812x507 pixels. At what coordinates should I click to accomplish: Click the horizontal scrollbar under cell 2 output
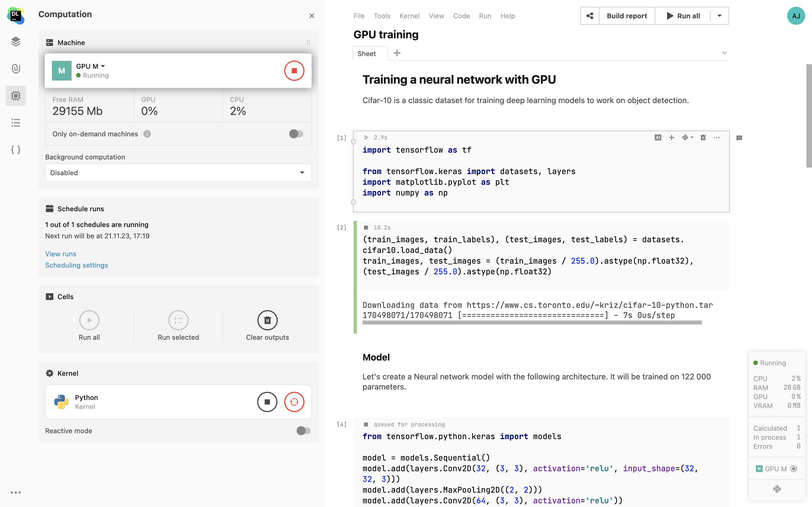click(532, 323)
